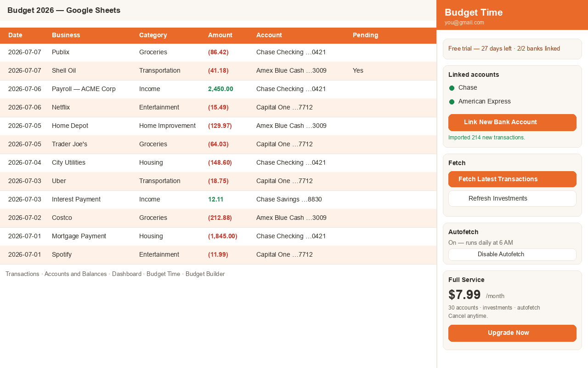Image resolution: width=588 pixels, height=368 pixels.
Task: Click the Amount column header
Action: 220,35
